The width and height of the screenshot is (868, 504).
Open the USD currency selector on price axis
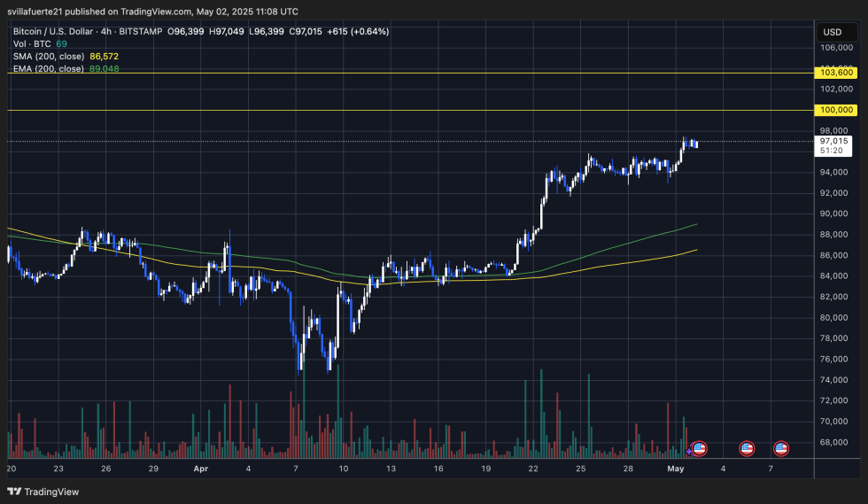pyautogui.click(x=832, y=31)
